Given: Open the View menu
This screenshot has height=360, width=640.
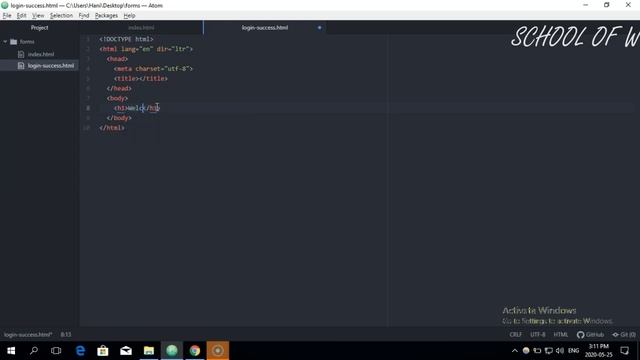Looking at the screenshot, I should (38, 16).
